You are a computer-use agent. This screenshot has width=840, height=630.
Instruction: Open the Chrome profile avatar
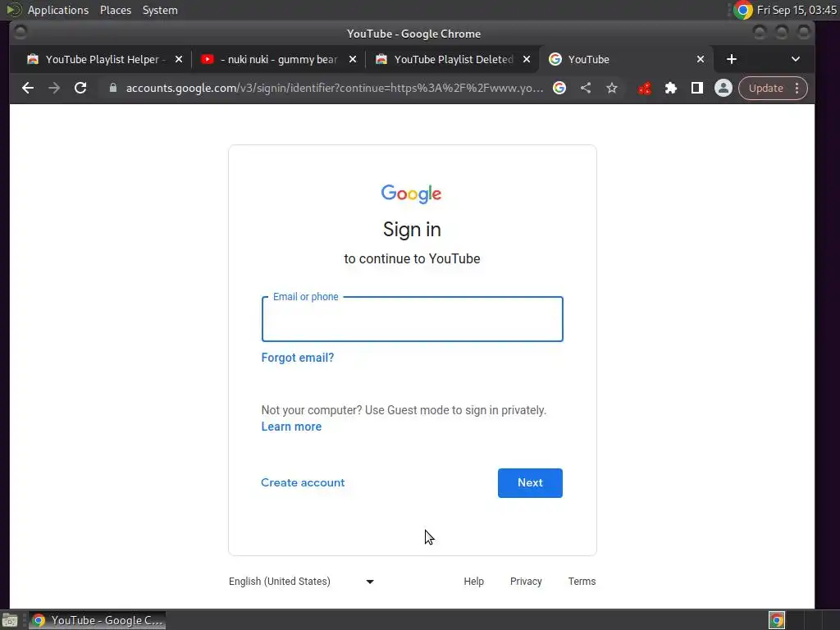[x=724, y=88]
